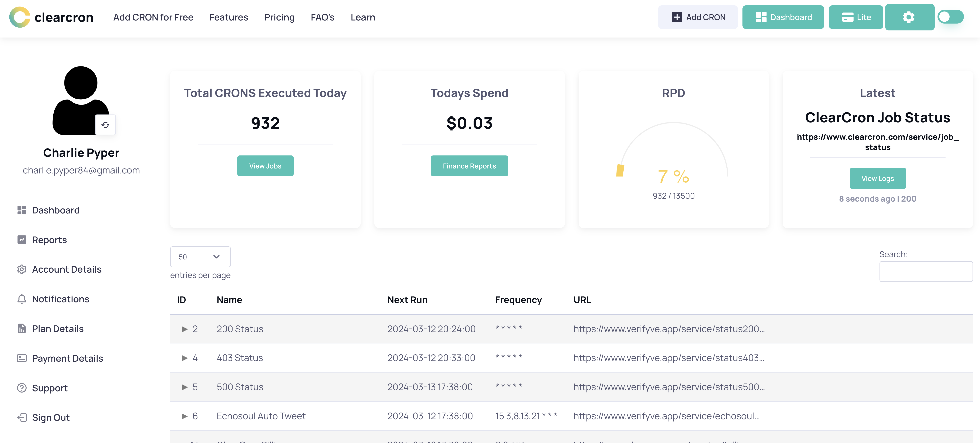Open the entries per page dropdown
The width and height of the screenshot is (980, 443).
pos(200,257)
